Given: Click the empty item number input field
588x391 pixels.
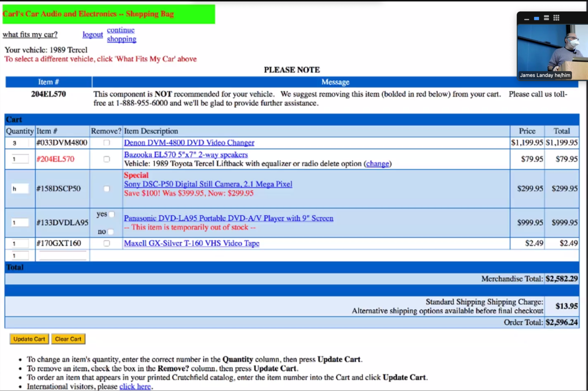Looking at the screenshot, I should pos(63,255).
